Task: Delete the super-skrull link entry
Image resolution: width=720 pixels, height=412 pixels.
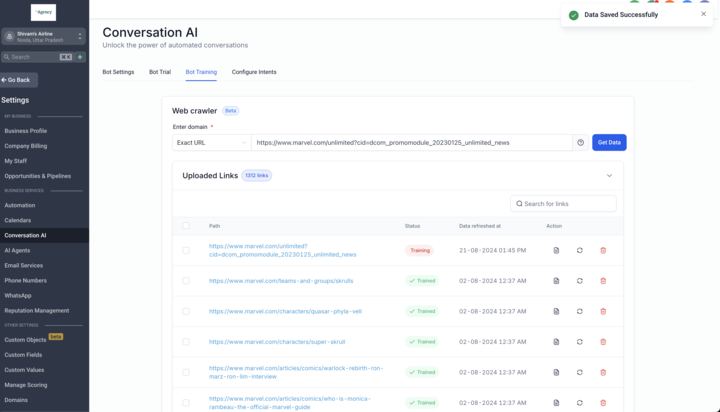Action: tap(603, 342)
